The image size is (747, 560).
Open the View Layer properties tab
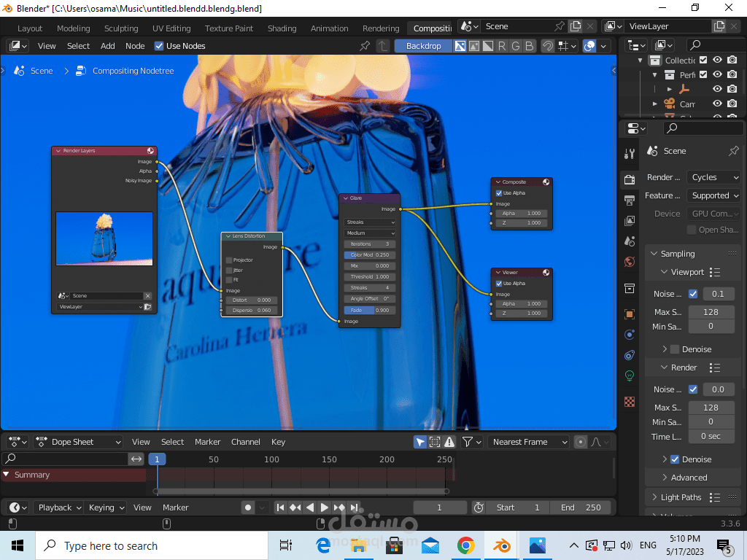coord(630,220)
